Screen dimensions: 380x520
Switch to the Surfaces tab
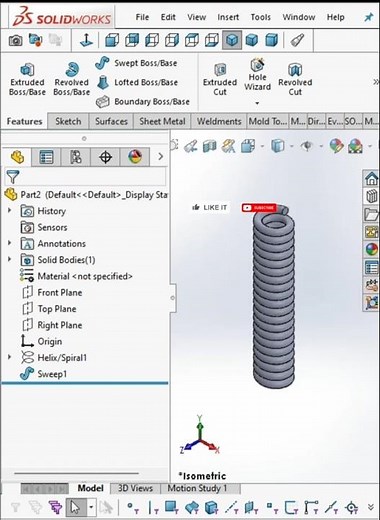pos(111,121)
